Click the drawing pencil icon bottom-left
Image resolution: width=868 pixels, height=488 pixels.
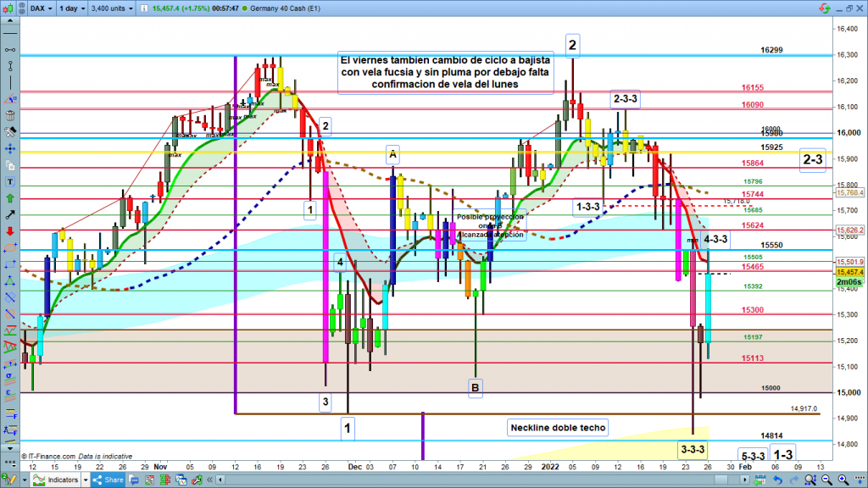pos(8,480)
